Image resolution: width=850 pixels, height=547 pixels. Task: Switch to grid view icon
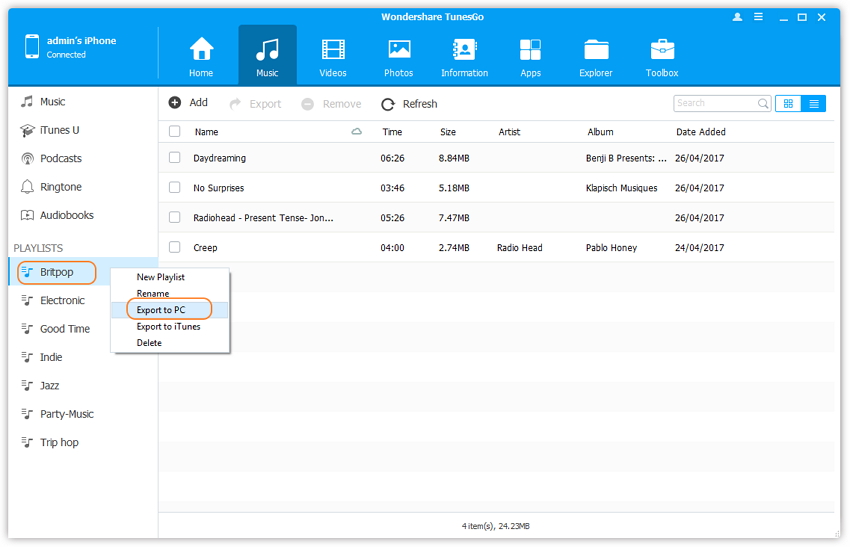click(x=788, y=103)
